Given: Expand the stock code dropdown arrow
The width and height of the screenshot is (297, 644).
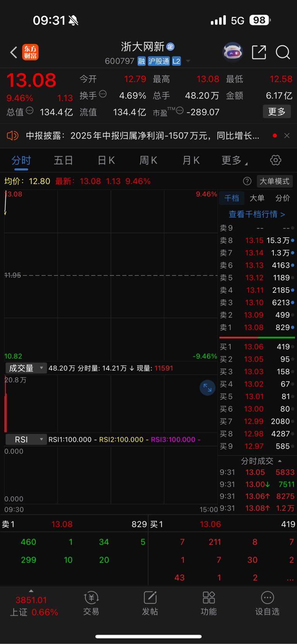Looking at the screenshot, I should (x=188, y=61).
